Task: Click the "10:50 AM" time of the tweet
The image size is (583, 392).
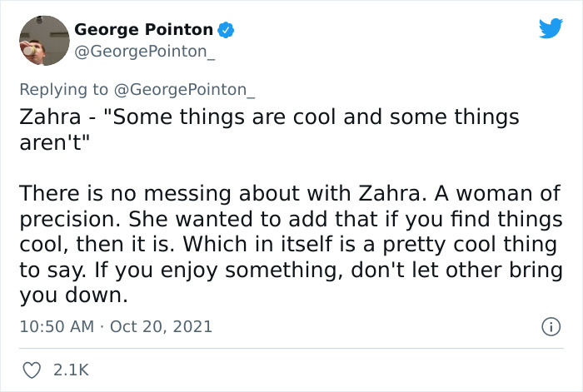Action: (56, 327)
